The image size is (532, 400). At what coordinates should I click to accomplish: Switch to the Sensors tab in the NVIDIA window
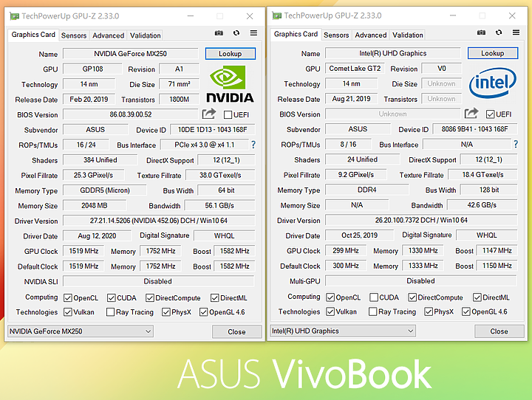click(x=74, y=35)
